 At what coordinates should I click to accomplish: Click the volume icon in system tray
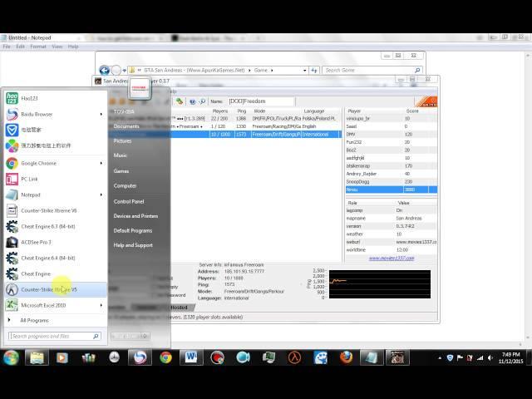490,357
